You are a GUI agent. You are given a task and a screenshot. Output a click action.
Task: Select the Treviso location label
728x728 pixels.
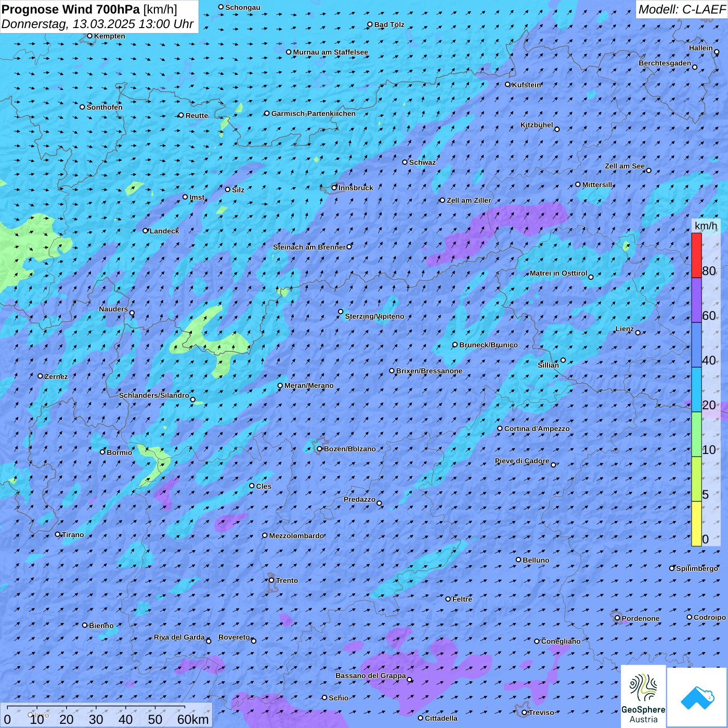[541, 712]
